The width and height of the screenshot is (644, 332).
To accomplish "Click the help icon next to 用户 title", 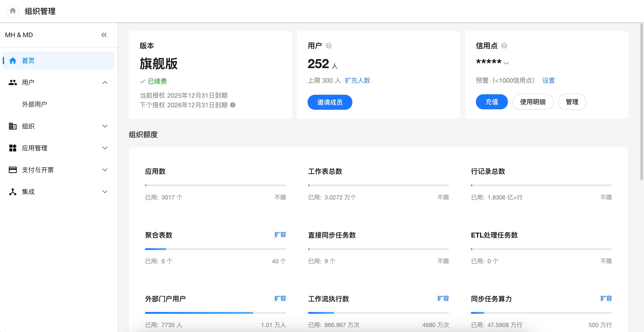I will coord(329,46).
